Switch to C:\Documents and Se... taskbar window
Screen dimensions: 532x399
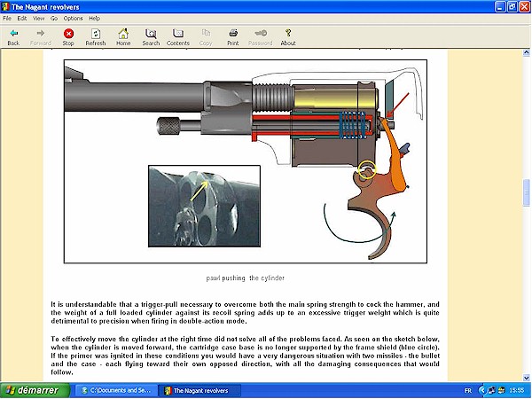(x=116, y=390)
